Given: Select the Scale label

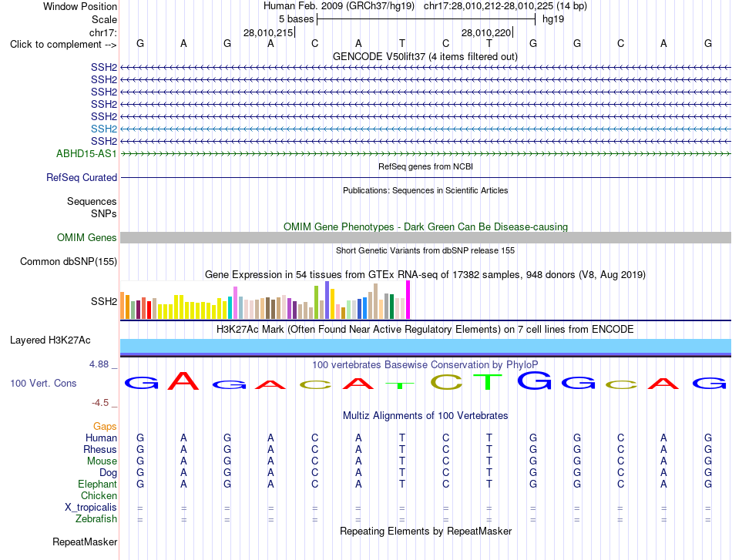Looking at the screenshot, I should click(x=104, y=19).
